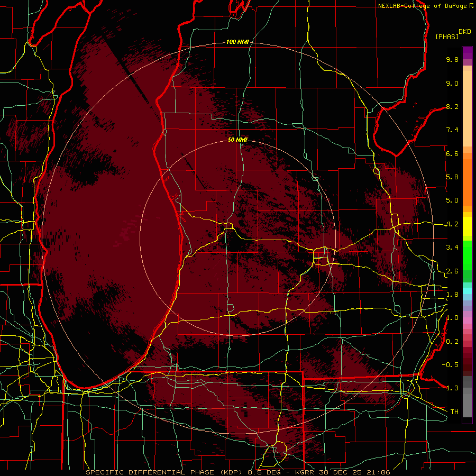Image resolution: width=476 pixels, height=476 pixels.
Task: Click the 5.0 scale value
Action: coord(452,200)
